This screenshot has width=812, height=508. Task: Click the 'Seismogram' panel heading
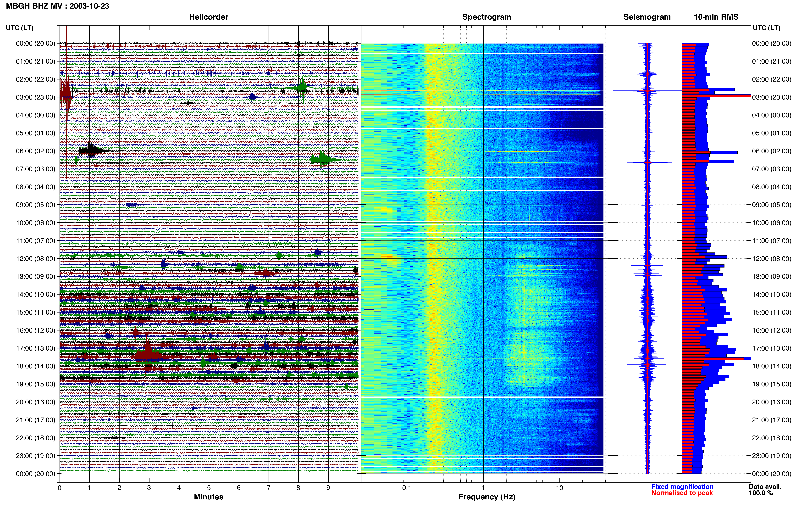[647, 17]
